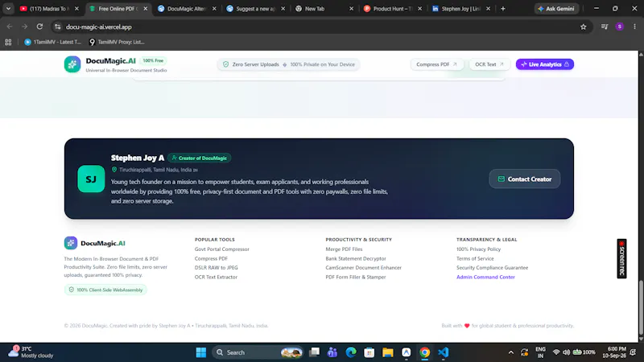The width and height of the screenshot is (644, 362).
Task: Show hidden system tray icons
Action: click(x=511, y=352)
